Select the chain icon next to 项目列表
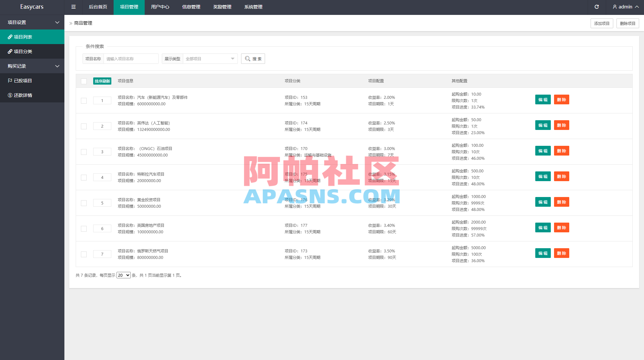The width and height of the screenshot is (644, 360). [10, 37]
